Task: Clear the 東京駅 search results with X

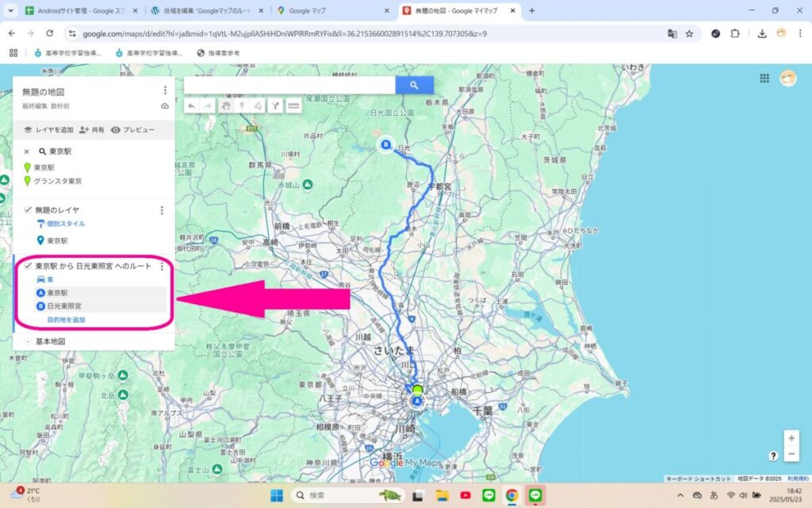Action: coord(26,152)
